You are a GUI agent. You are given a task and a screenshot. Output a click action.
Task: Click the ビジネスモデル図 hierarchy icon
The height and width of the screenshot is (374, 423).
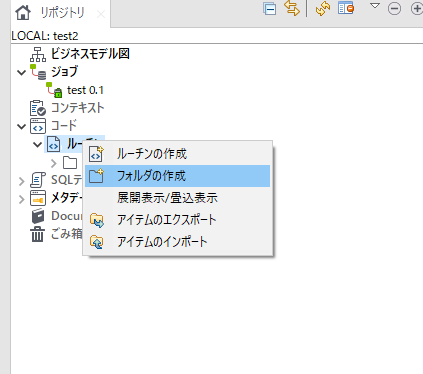[x=38, y=54]
